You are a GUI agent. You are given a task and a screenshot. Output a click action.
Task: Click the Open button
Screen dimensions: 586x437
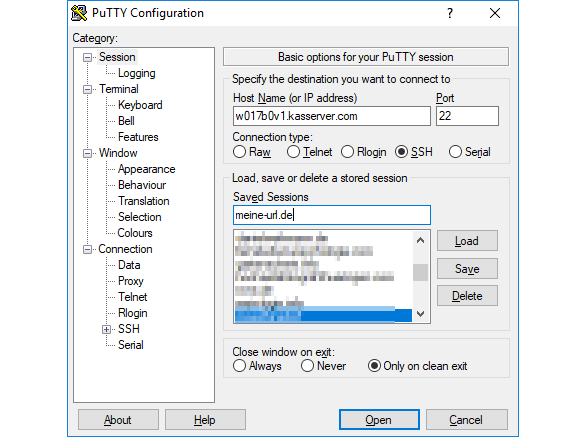point(379,420)
